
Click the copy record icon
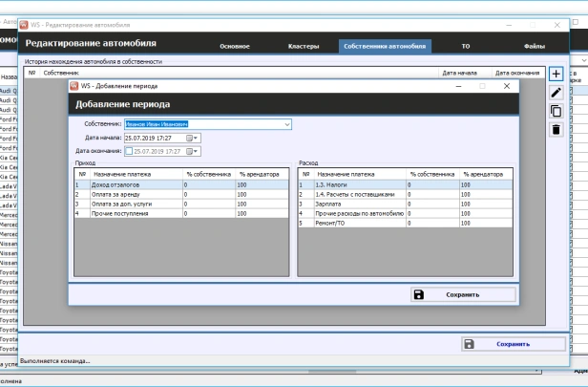[x=556, y=111]
